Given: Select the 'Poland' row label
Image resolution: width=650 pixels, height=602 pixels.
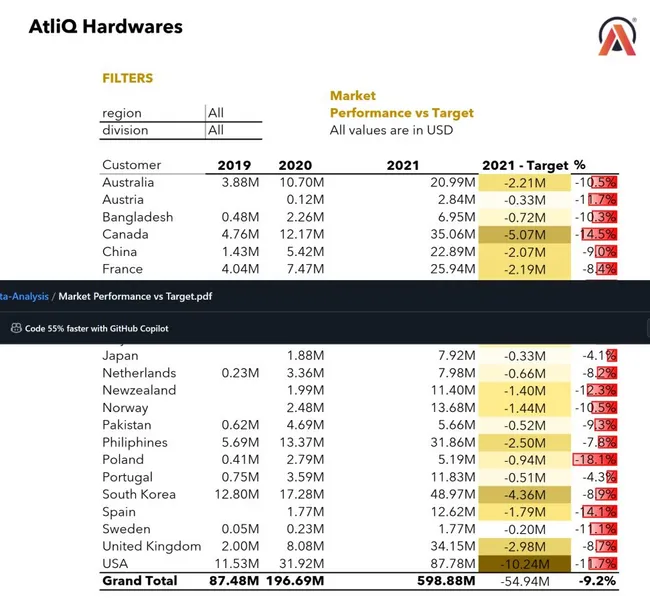Looking at the screenshot, I should coord(123,460).
